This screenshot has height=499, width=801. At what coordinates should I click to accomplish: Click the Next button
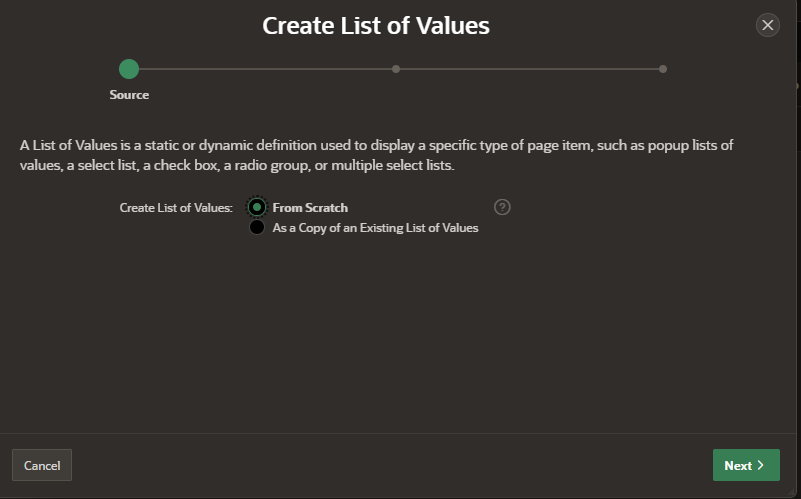tap(746, 465)
